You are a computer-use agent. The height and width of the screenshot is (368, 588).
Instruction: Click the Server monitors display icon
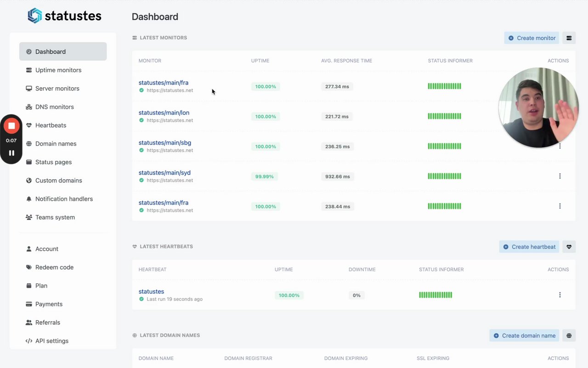(x=29, y=88)
